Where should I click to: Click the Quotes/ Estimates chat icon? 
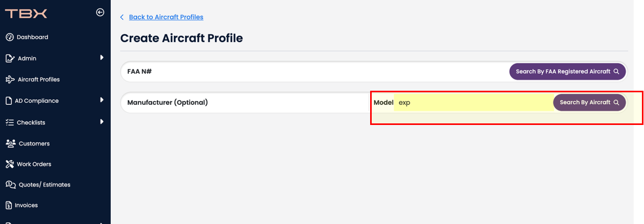tap(10, 185)
